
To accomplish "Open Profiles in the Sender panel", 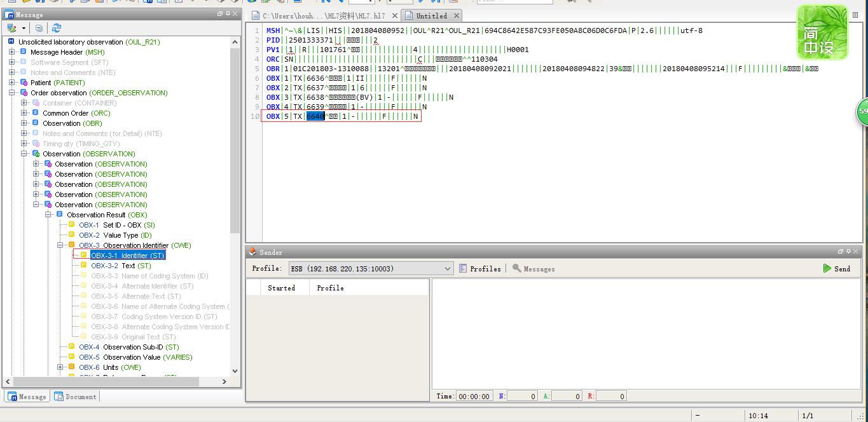I will (479, 269).
